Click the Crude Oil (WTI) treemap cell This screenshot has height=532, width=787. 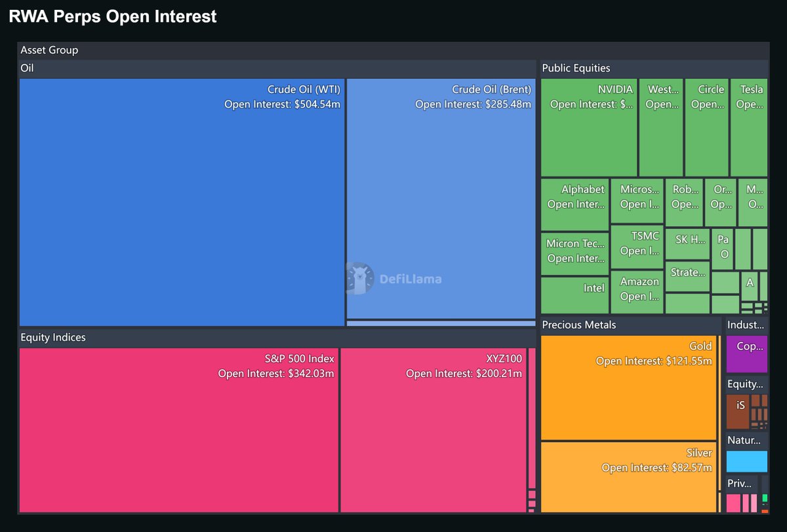(x=182, y=202)
